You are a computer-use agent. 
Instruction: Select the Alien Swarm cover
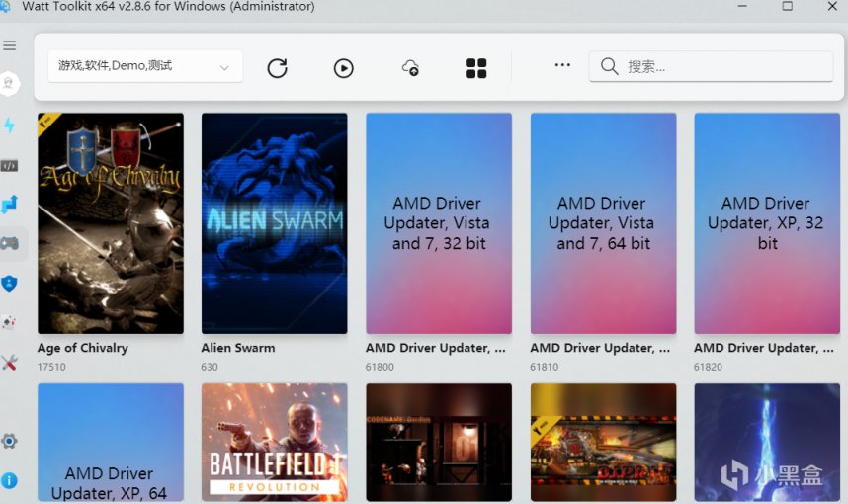[274, 223]
